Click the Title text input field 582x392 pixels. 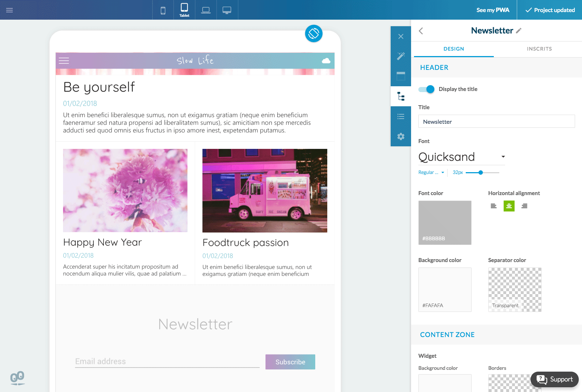[496, 122]
